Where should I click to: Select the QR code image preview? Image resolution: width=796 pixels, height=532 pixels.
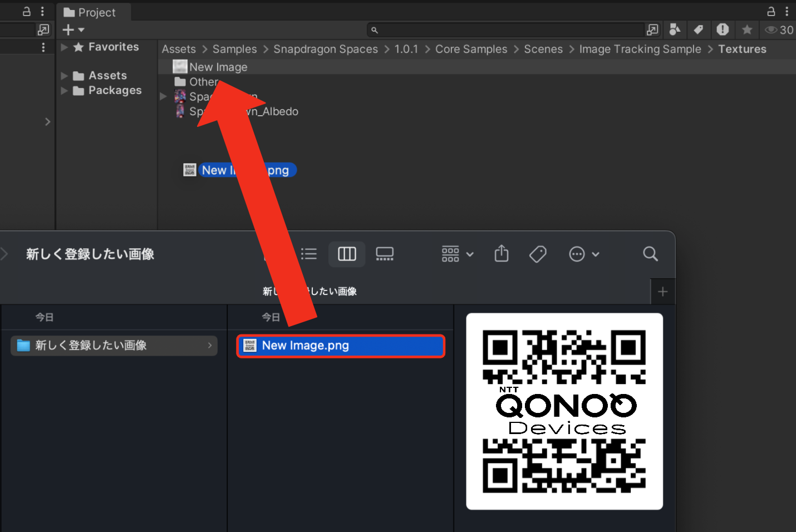564,411
